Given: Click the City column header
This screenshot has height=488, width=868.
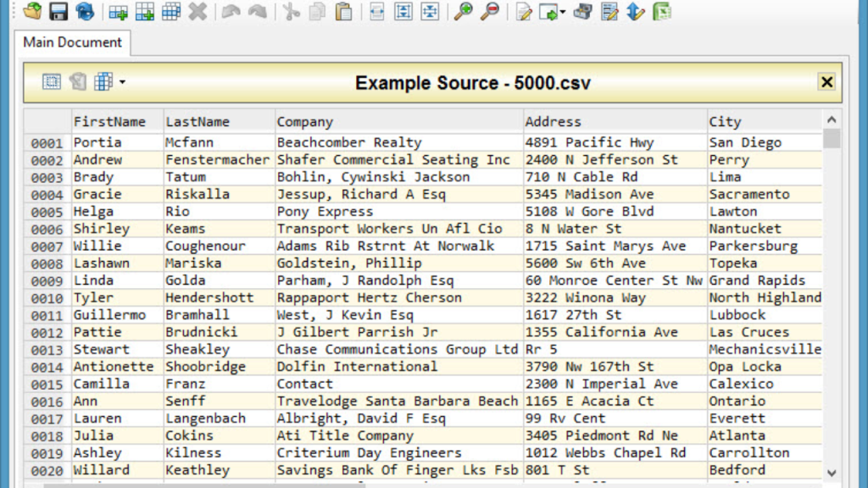Looking at the screenshot, I should pyautogui.click(x=765, y=121).
